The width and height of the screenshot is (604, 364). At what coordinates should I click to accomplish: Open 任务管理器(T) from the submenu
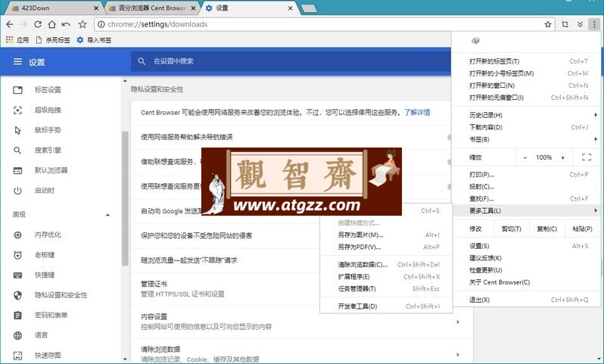(x=386, y=288)
